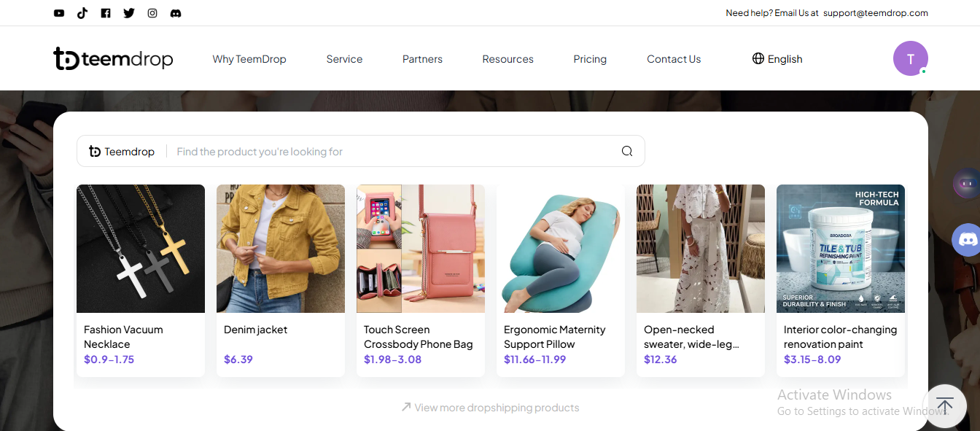Click the $11.66-11.99 price
980x431 pixels.
point(535,360)
